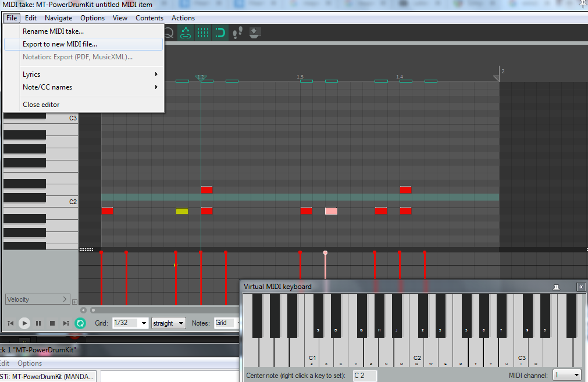Select Rename MIDI take menu entry

(53, 31)
